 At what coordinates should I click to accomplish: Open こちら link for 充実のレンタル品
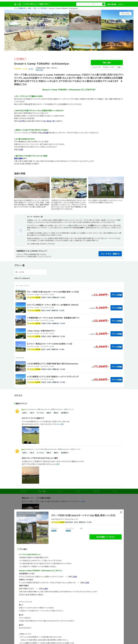pyautogui.click(x=87, y=583)
